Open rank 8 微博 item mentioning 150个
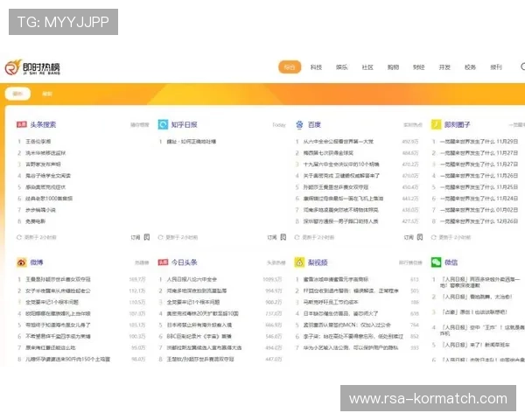The width and height of the screenshot is (525, 420). point(67,359)
